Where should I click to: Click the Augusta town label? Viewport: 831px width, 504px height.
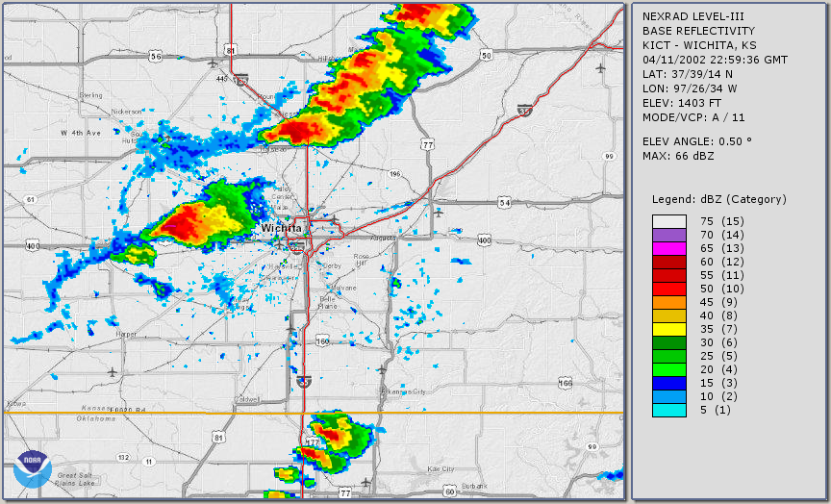click(x=383, y=239)
